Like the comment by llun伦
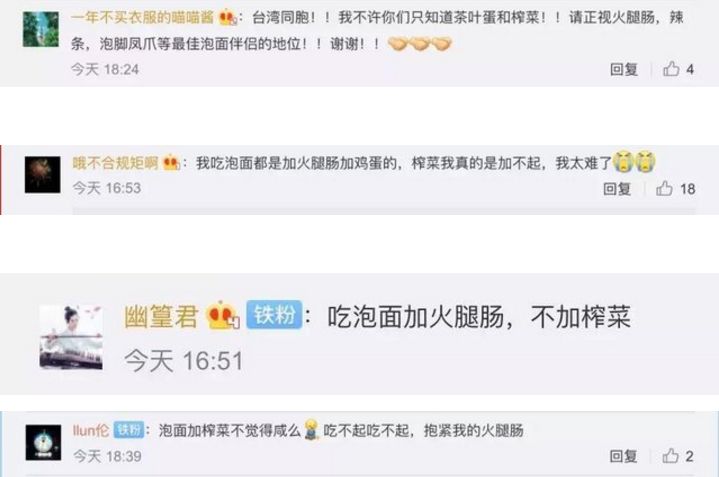This screenshot has height=477, width=719. click(x=670, y=455)
